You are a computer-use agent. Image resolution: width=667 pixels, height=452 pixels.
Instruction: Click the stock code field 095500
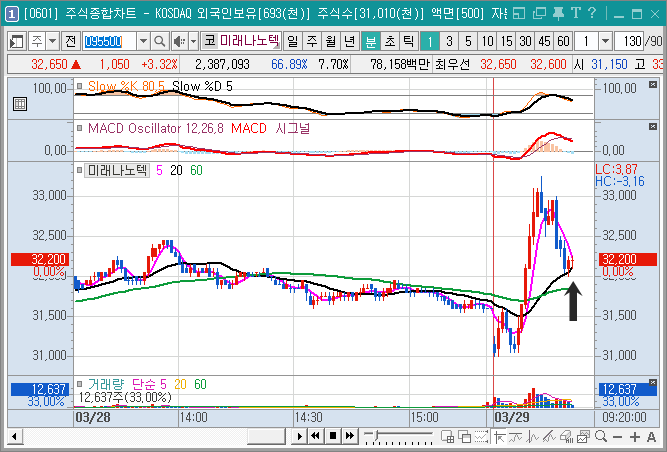109,41
